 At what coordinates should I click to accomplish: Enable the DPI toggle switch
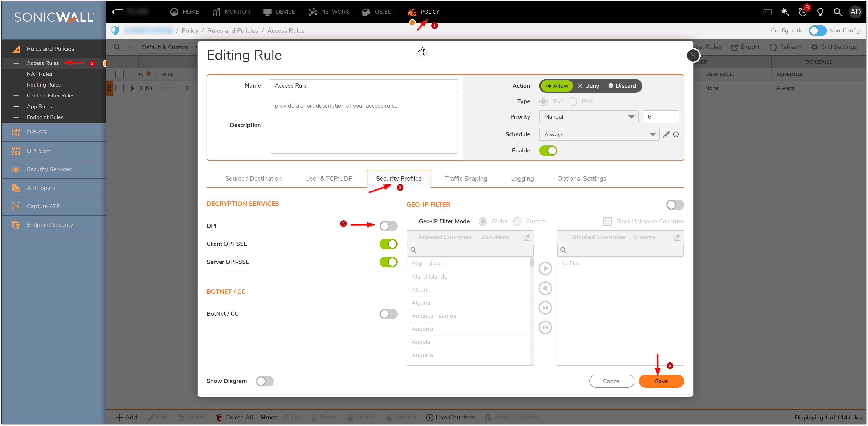pyautogui.click(x=388, y=226)
